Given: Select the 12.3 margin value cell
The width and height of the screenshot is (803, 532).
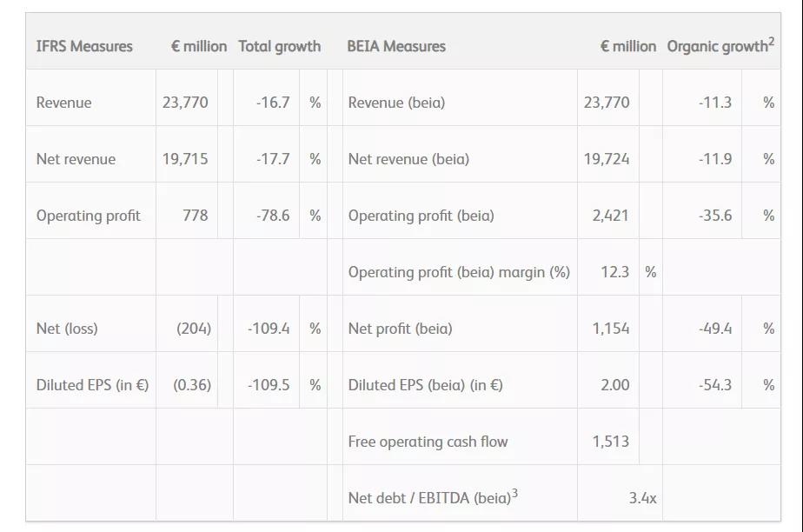Looking at the screenshot, I should click(x=614, y=272).
